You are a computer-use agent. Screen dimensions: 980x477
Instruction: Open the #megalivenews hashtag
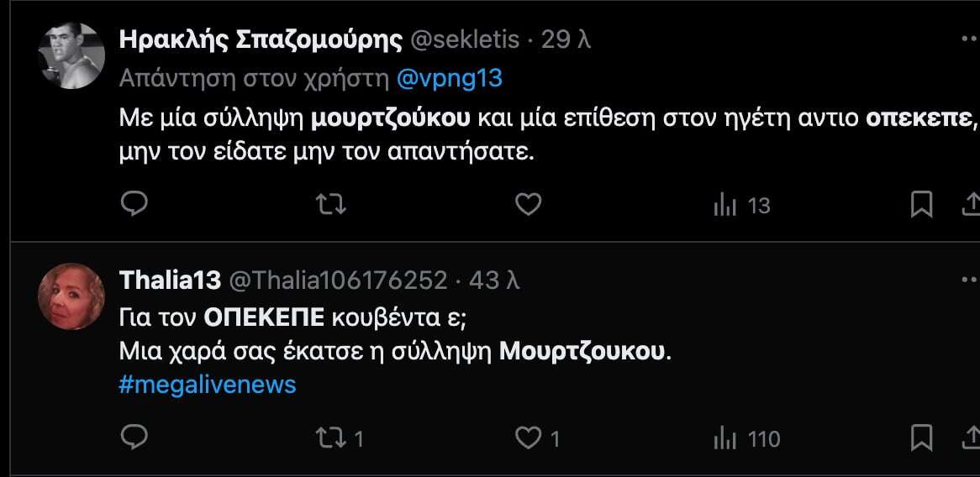pyautogui.click(x=208, y=385)
